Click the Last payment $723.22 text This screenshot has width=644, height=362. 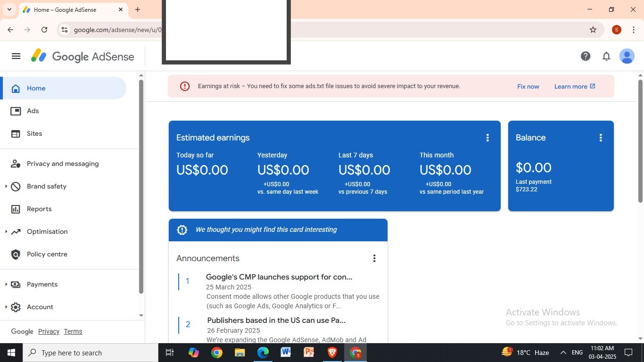[x=534, y=185]
